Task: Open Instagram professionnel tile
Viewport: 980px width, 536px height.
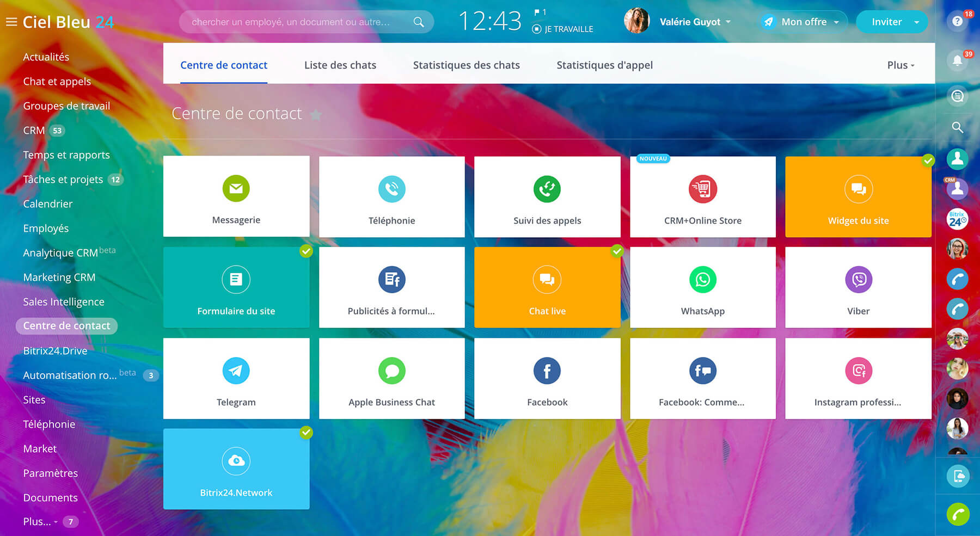Action: pyautogui.click(x=858, y=378)
